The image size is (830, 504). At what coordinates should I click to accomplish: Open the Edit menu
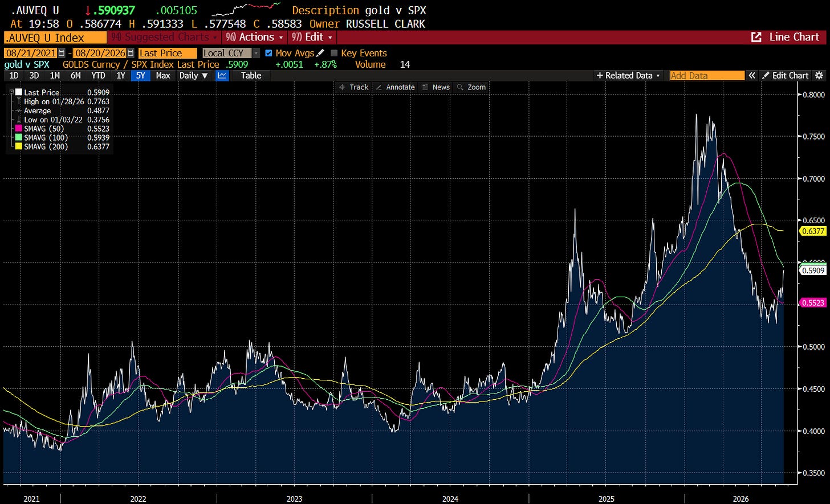click(312, 37)
